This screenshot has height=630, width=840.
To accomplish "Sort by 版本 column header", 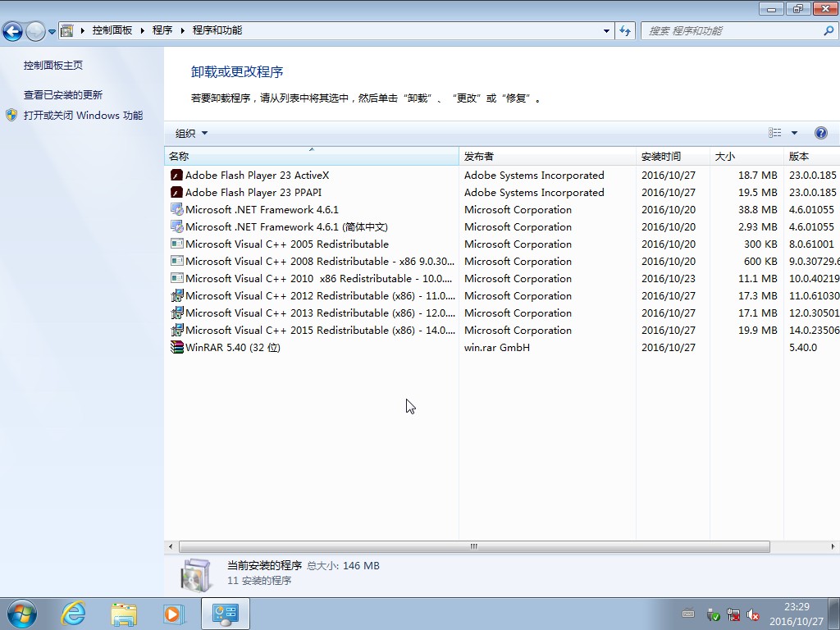I will [811, 156].
